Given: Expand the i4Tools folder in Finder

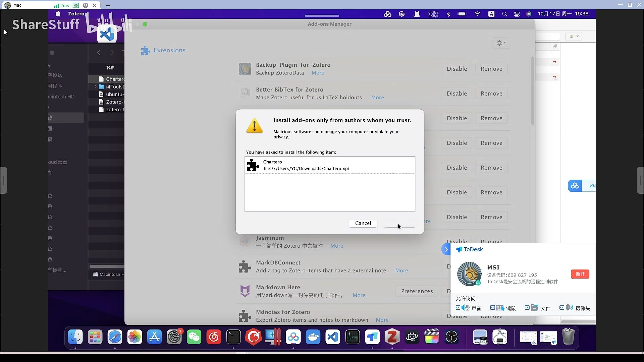Looking at the screenshot, I should (x=95, y=86).
